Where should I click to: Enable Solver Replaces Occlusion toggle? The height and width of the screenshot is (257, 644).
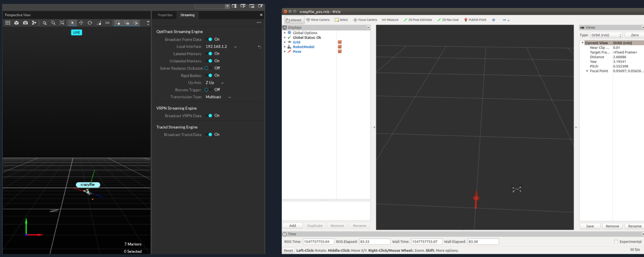click(x=208, y=68)
